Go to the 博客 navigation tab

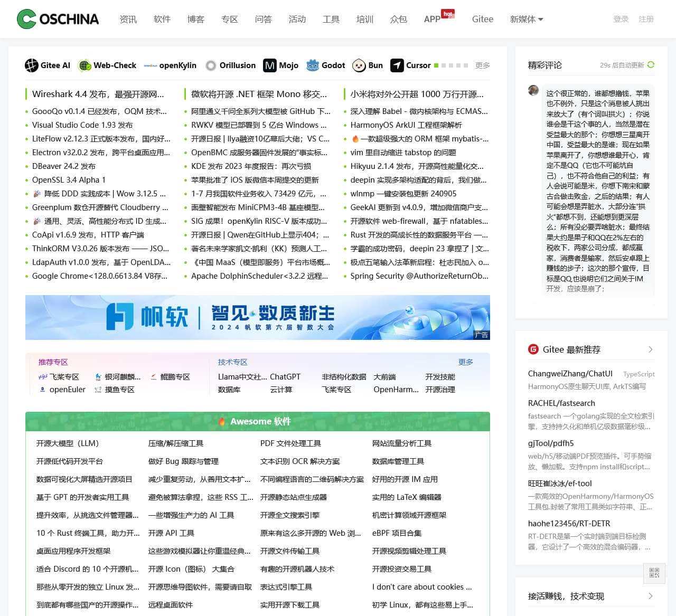pyautogui.click(x=195, y=19)
